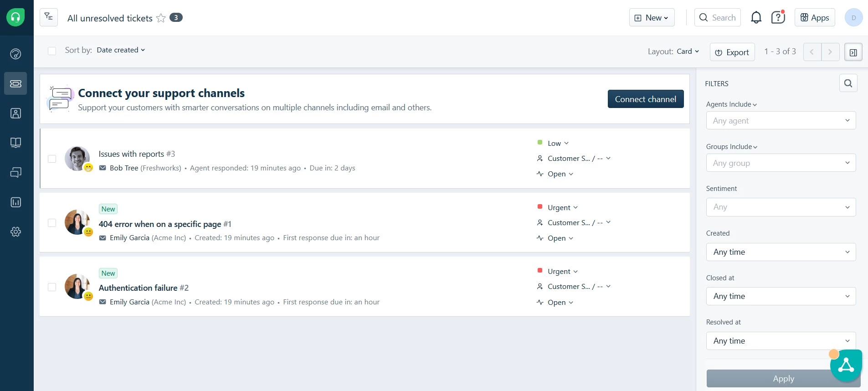Click the Search field in header
Screen dimensions: 868x391
click(x=717, y=17)
